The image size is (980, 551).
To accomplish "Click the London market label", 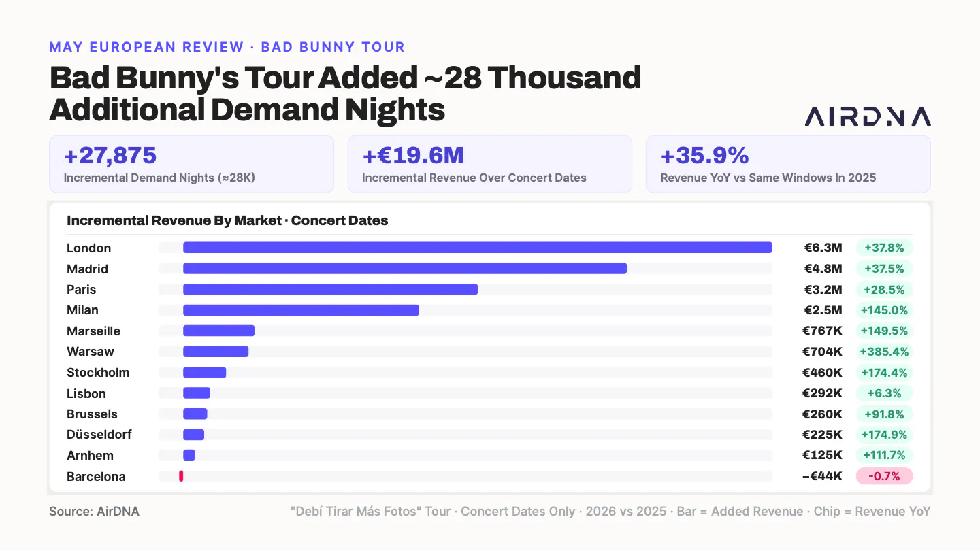I will [88, 248].
